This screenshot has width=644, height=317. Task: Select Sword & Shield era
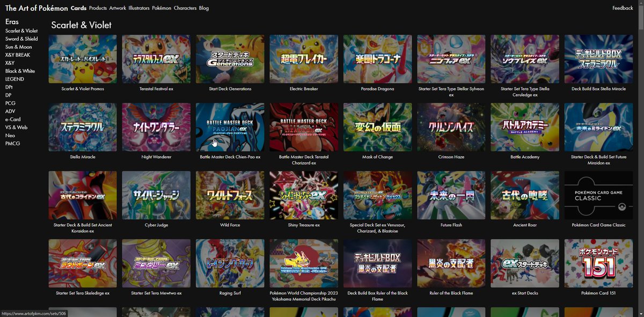coord(21,39)
